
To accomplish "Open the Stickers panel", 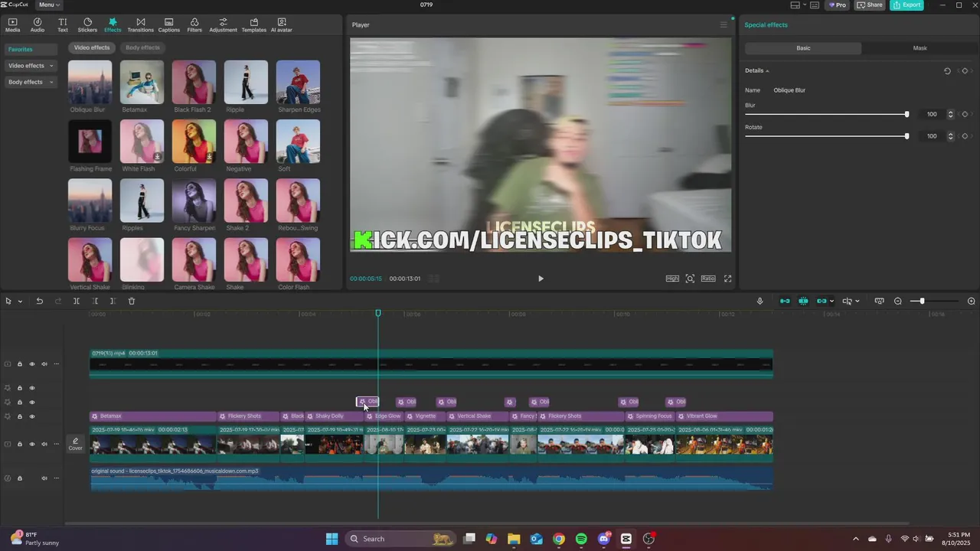I will tap(87, 25).
